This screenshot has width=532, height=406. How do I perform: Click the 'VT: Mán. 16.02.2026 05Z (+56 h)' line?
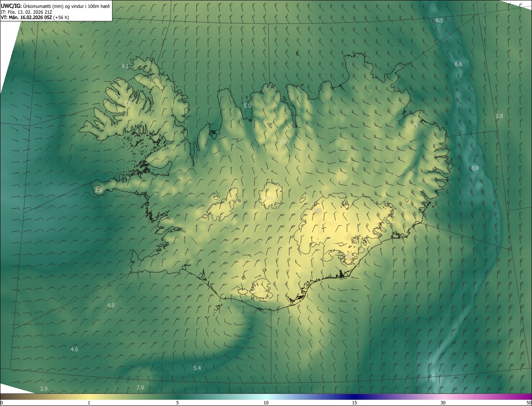[35, 17]
